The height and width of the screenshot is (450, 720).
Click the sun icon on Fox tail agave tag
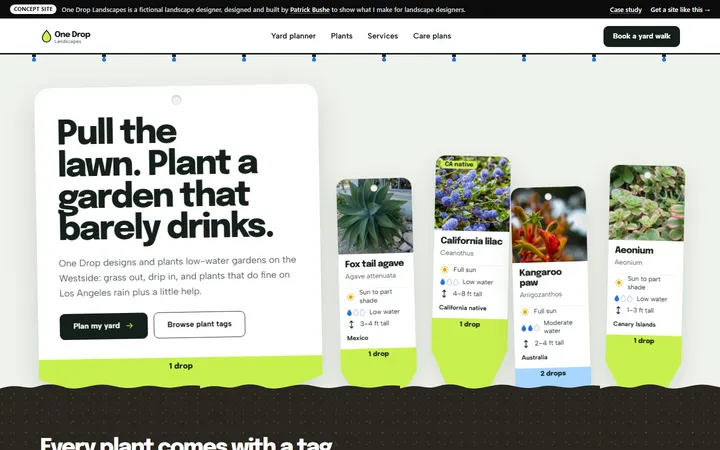click(351, 297)
